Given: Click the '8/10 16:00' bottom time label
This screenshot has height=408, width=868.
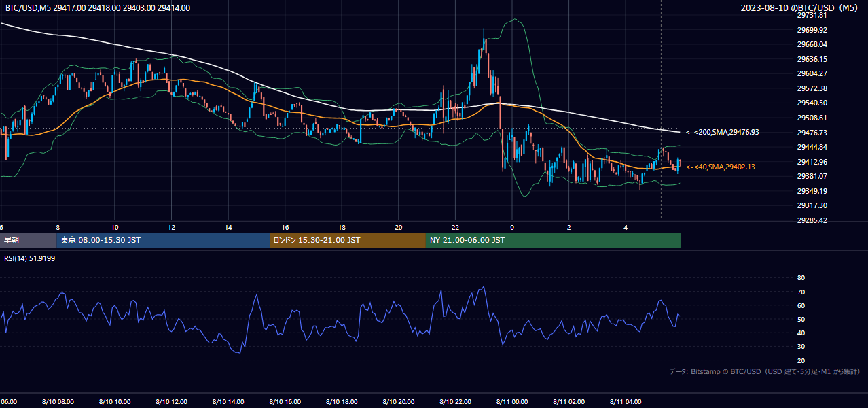Looking at the screenshot, I should coord(285,402).
